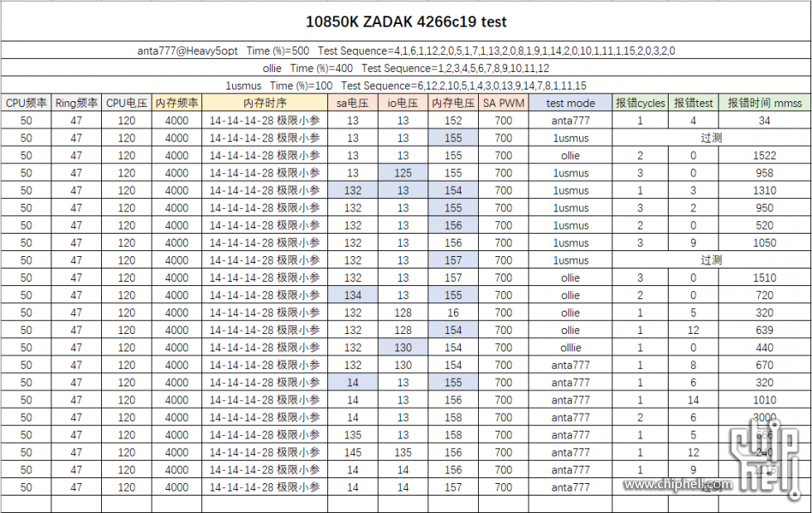
Task: Select io电压 135 in the sa 145 row
Action: (x=403, y=453)
